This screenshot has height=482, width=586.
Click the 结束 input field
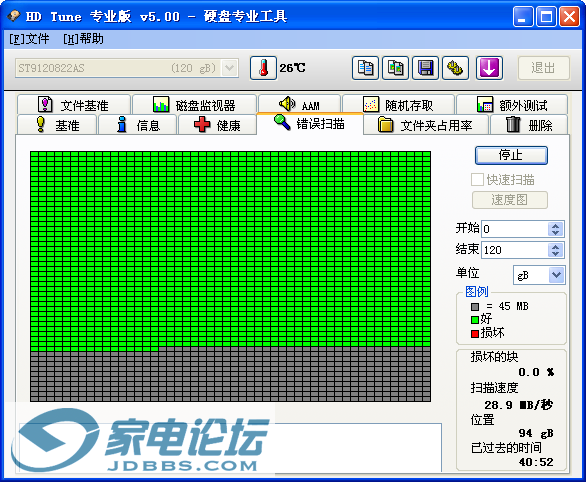tap(515, 250)
